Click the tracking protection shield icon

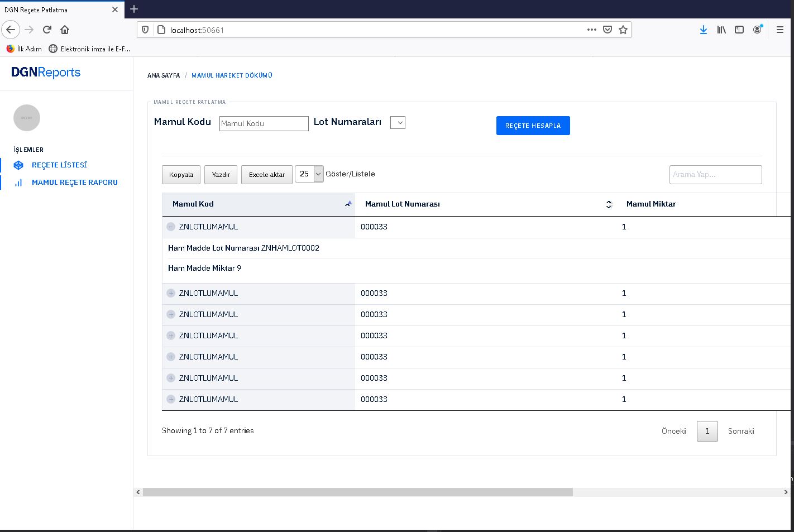click(145, 30)
